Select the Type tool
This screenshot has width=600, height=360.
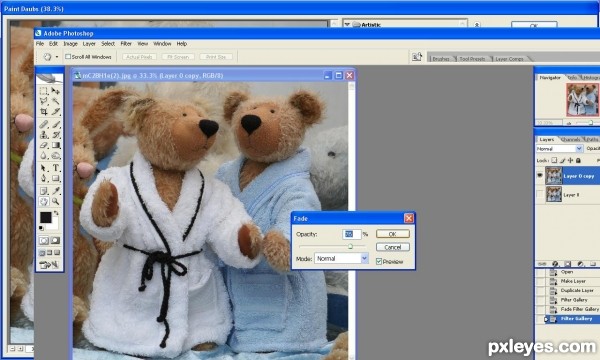click(56, 168)
